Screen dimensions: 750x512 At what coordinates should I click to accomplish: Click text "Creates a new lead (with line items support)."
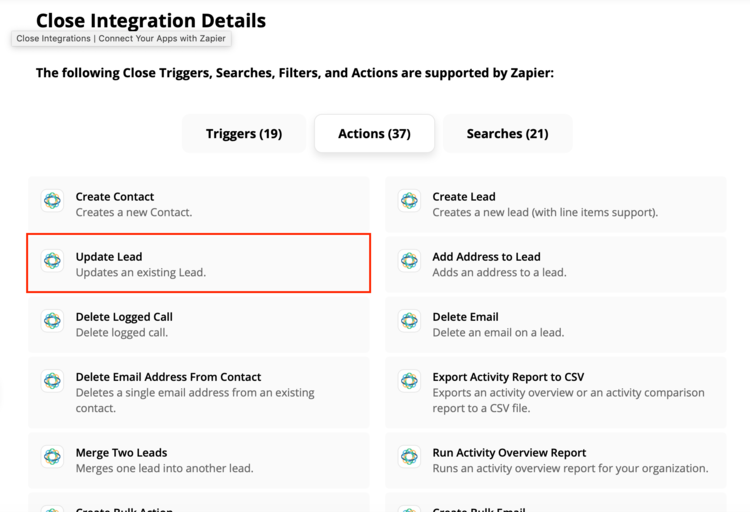click(545, 212)
